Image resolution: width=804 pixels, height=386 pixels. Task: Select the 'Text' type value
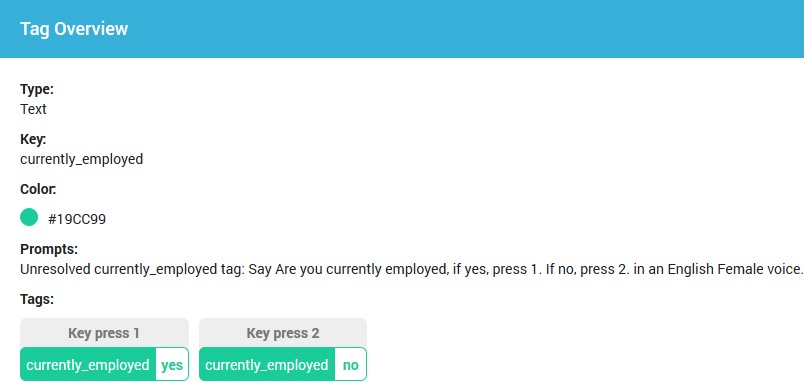point(33,109)
